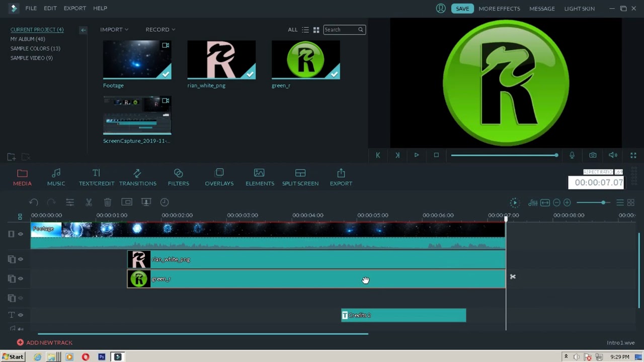Open the Record dropdown
Screen dimensions: 644x362
pyautogui.click(x=160, y=29)
